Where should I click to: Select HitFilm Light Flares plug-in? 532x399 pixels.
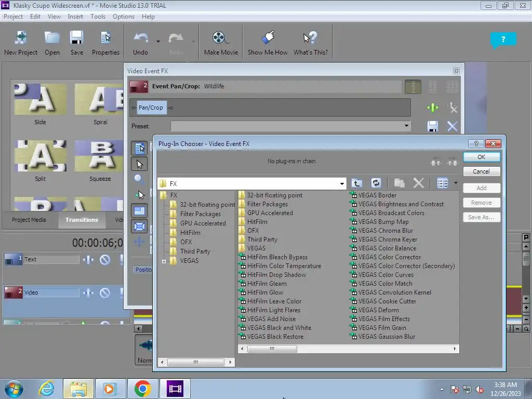(x=273, y=310)
